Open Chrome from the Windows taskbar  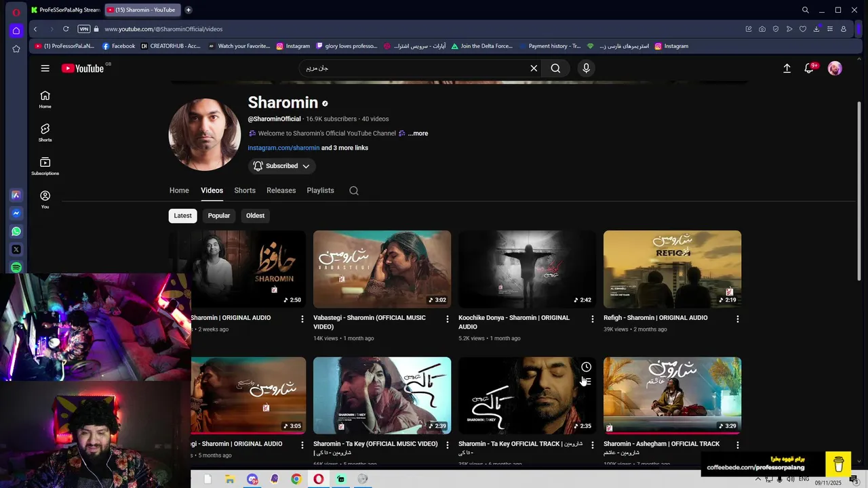pyautogui.click(x=296, y=479)
